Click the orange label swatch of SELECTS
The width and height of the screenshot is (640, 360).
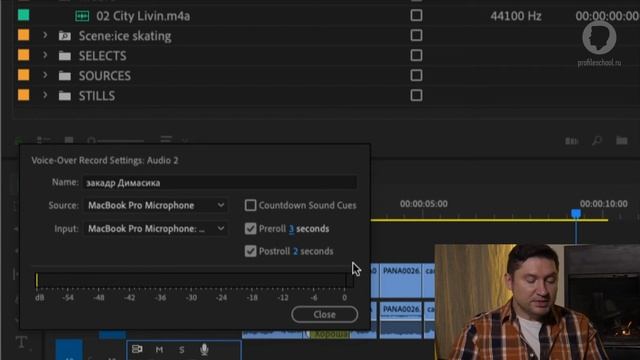24,55
